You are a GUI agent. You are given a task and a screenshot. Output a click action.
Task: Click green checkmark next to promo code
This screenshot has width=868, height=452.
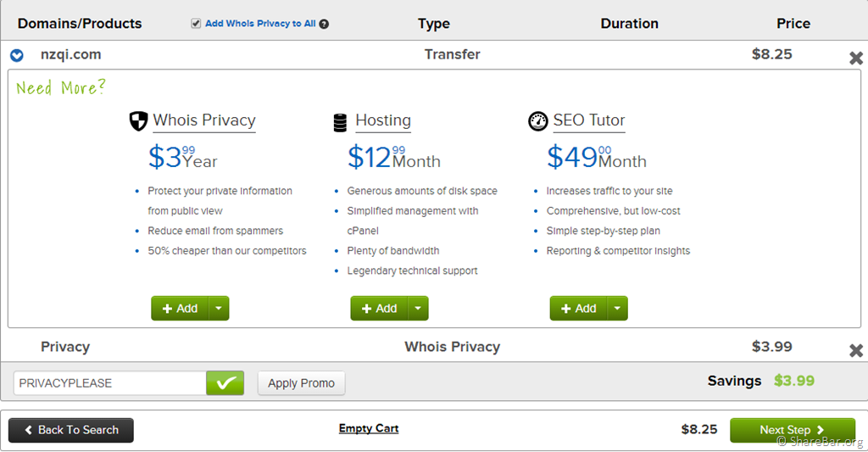tap(225, 383)
